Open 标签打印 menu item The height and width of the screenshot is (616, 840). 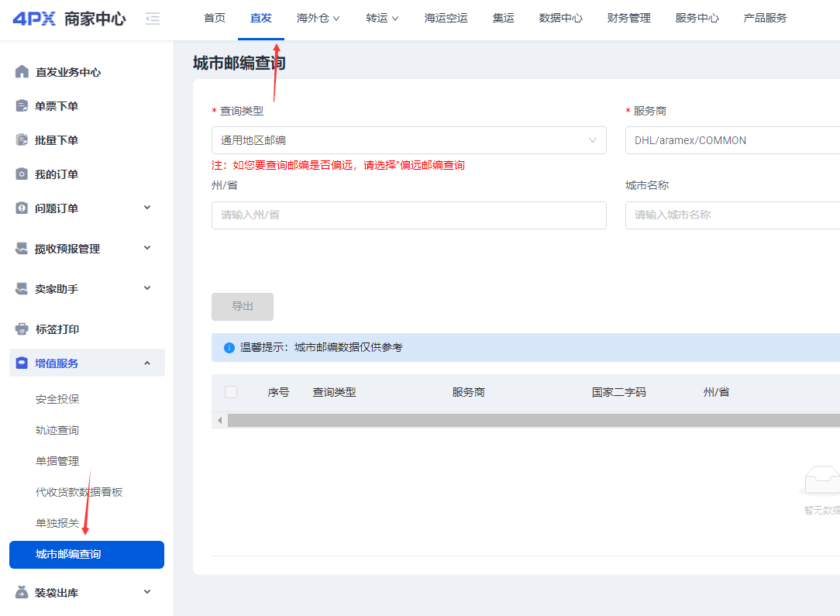[57, 329]
